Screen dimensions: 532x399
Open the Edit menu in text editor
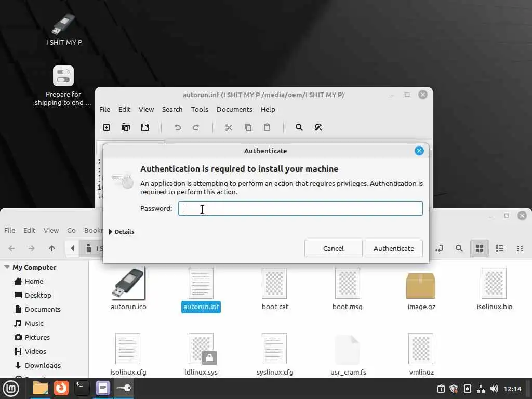124,109
